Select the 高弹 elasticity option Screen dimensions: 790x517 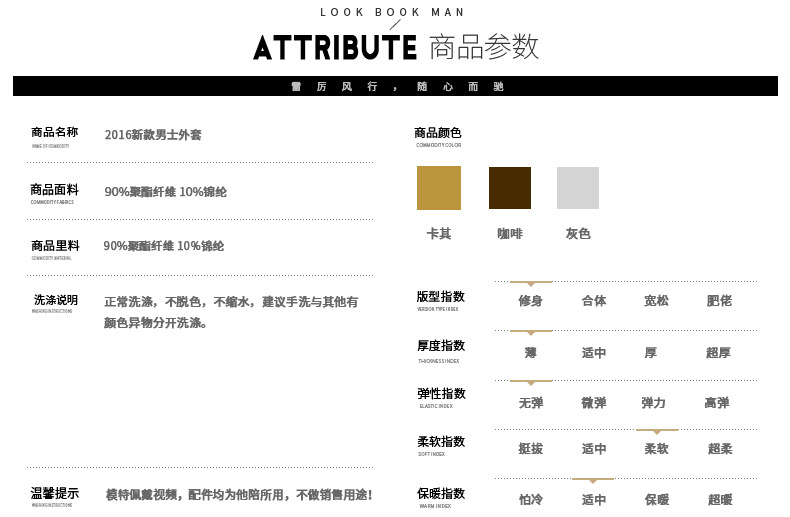(717, 403)
